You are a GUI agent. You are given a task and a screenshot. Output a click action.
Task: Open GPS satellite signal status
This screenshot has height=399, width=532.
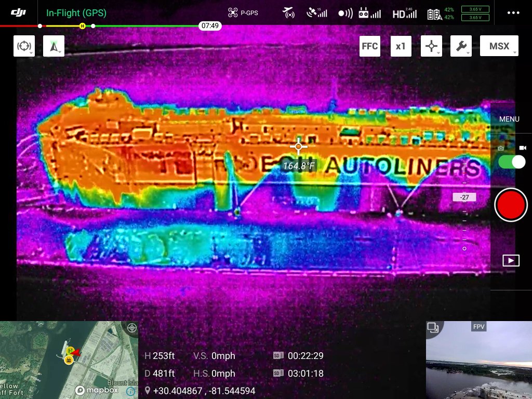coord(316,13)
